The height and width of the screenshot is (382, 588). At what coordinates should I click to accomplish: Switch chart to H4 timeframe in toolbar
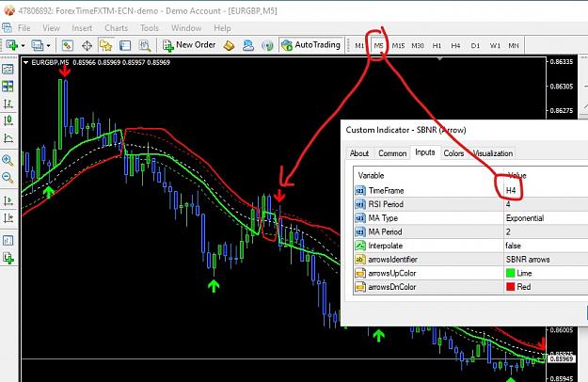pyautogui.click(x=455, y=46)
